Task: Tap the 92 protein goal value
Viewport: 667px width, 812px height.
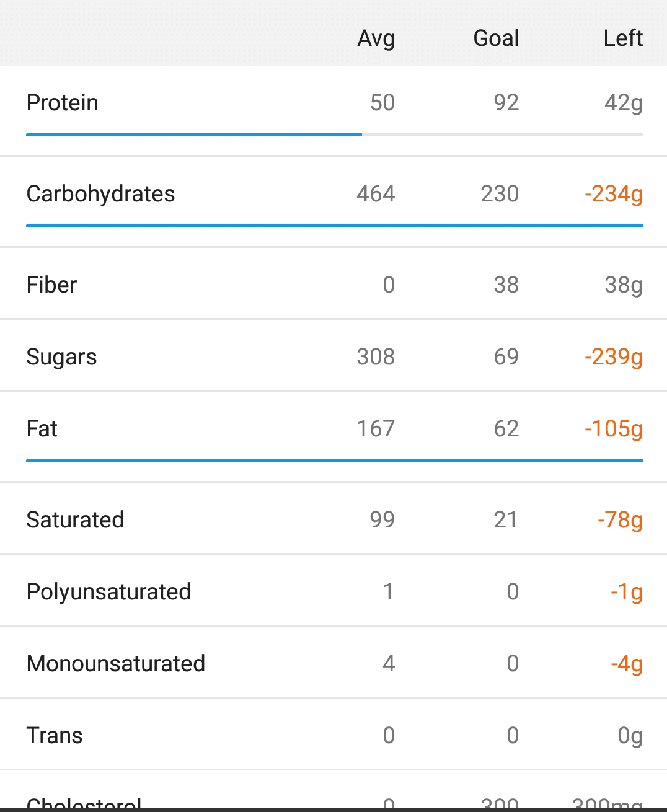Action: (506, 102)
